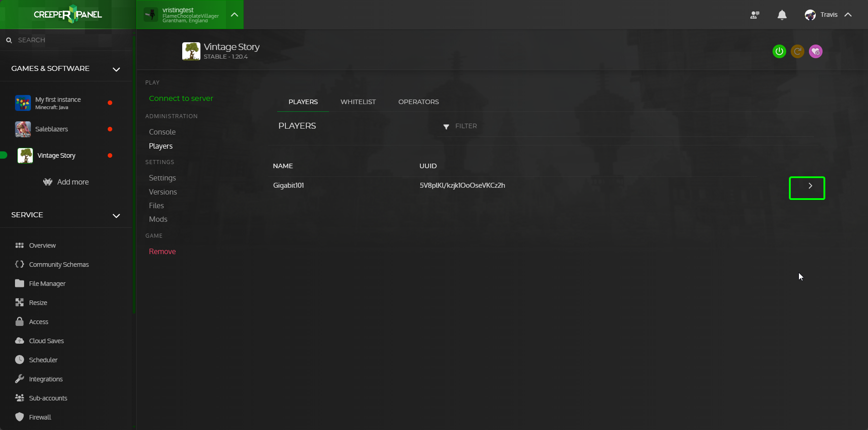The width and height of the screenshot is (868, 430).
Task: Click the NAME column header
Action: point(283,166)
